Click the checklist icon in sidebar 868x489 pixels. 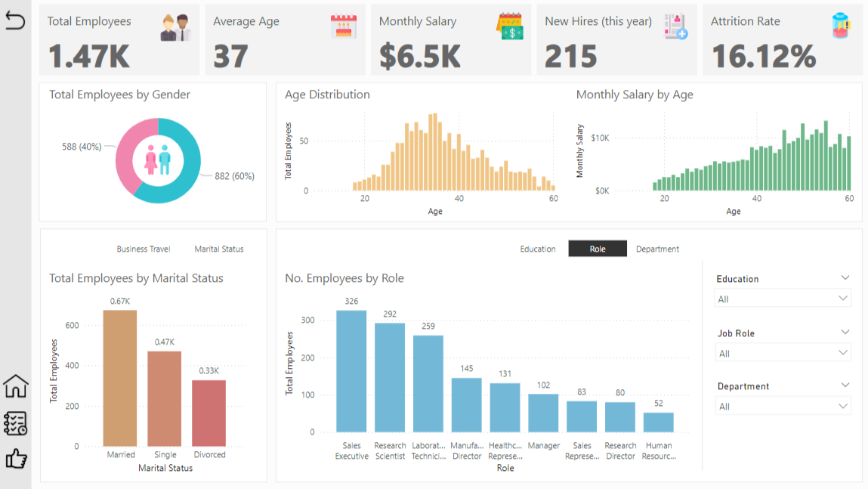click(15, 423)
